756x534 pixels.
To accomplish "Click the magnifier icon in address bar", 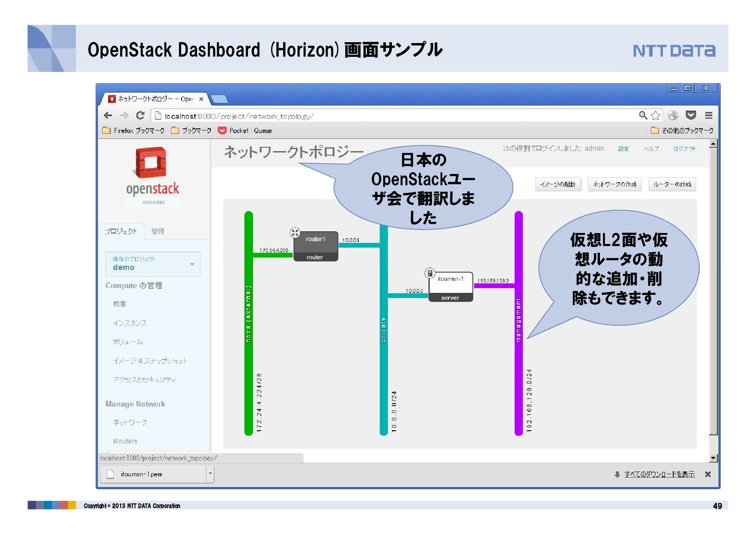I will pyautogui.click(x=643, y=115).
